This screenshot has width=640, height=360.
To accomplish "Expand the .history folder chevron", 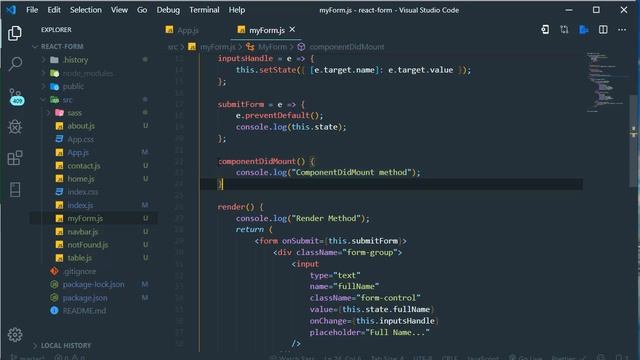I will (43, 60).
